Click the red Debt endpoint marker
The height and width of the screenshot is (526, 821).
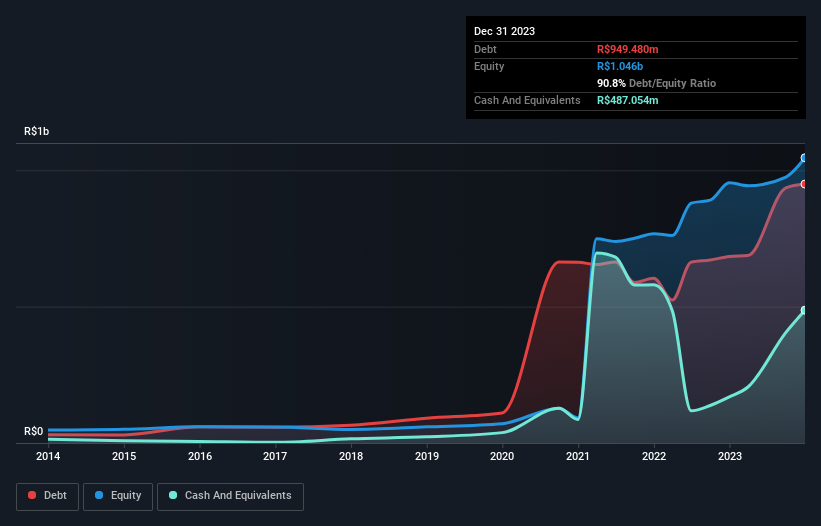(x=804, y=184)
